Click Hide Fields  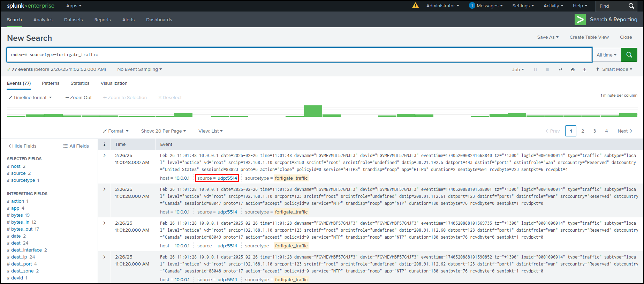(22, 146)
